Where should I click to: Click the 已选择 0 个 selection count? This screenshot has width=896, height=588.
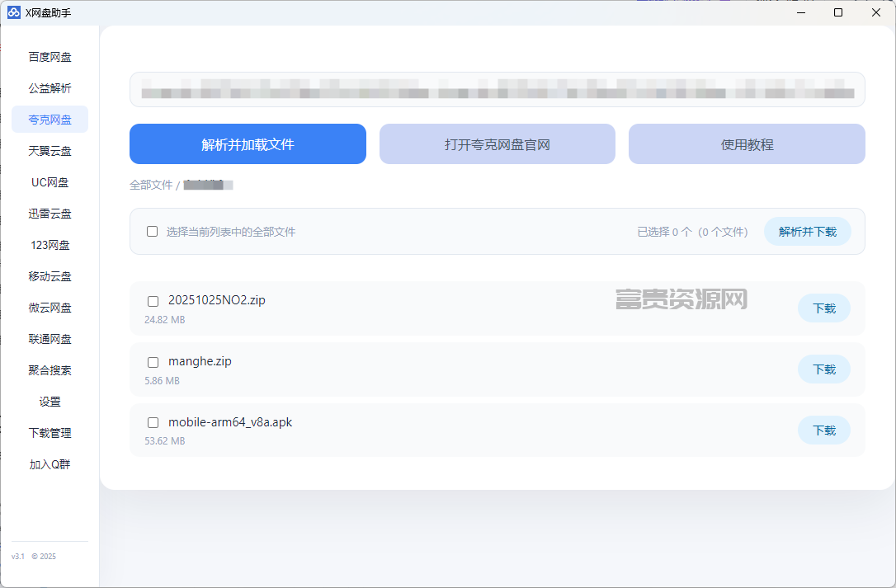point(692,232)
